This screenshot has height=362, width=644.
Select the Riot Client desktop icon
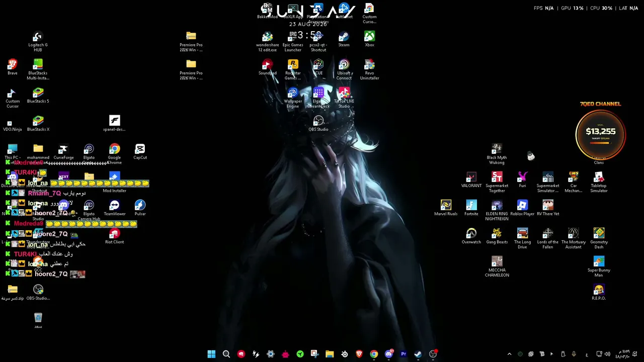pos(115,236)
